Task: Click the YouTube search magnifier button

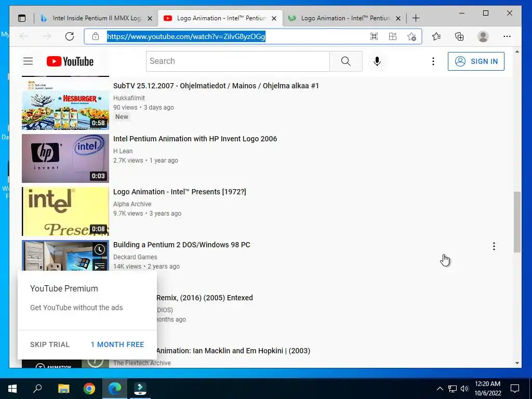Action: click(345, 61)
